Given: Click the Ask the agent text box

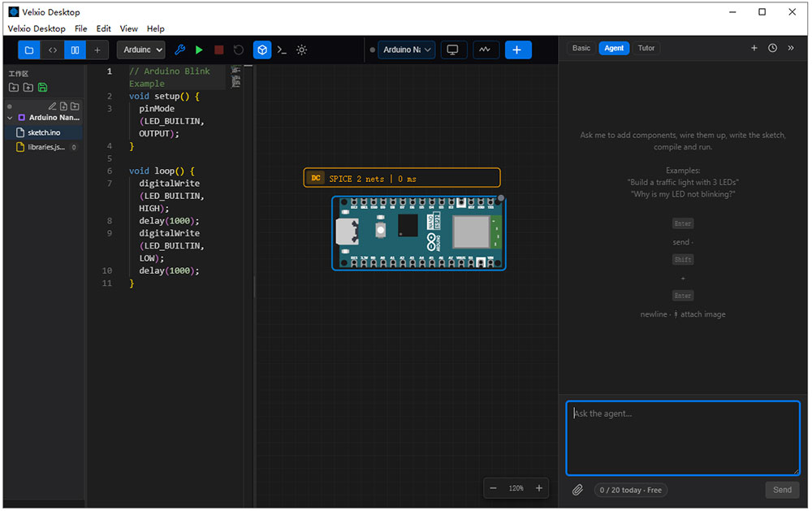Looking at the screenshot, I should (x=683, y=438).
